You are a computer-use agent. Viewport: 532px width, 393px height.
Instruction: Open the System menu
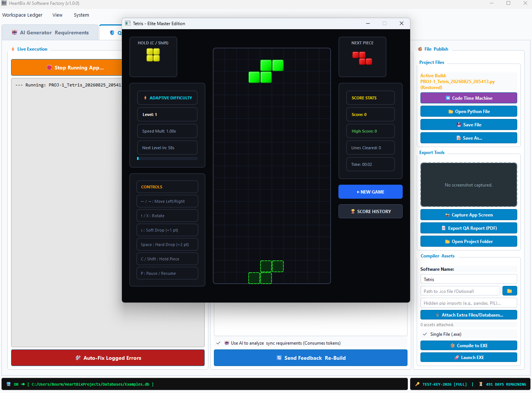pyautogui.click(x=81, y=15)
